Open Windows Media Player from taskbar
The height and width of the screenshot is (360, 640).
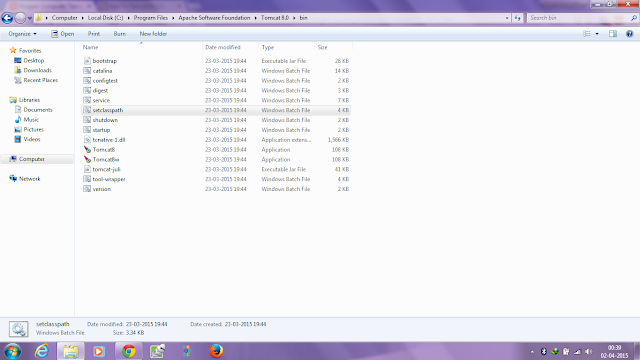99,351
